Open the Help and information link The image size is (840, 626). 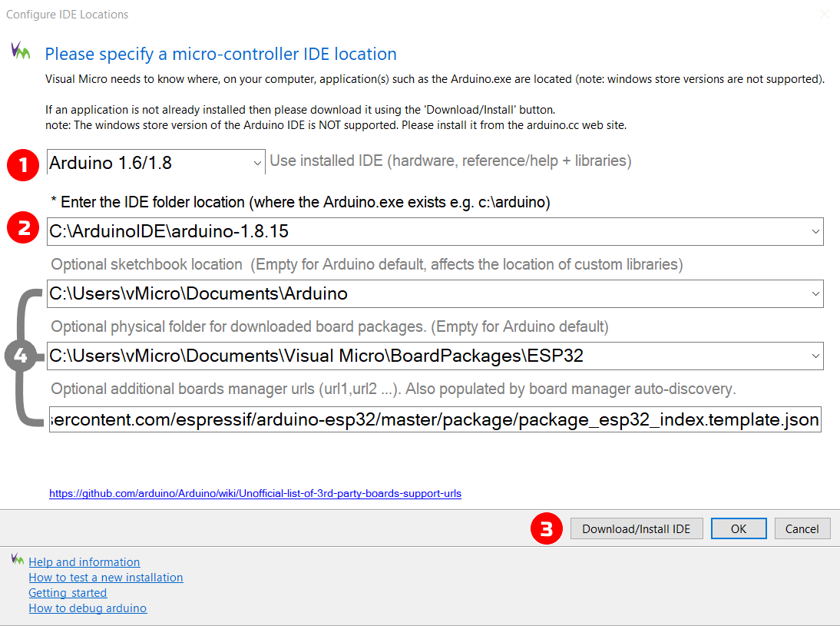tap(84, 561)
